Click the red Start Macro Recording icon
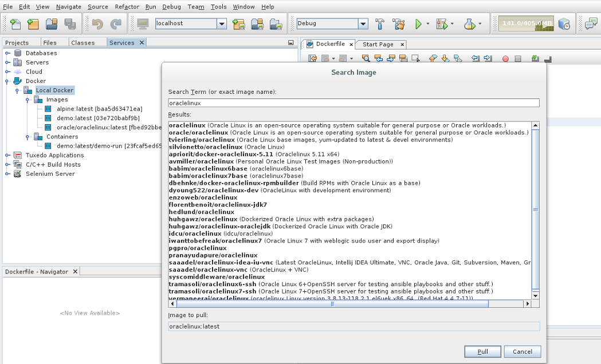 pos(505,58)
